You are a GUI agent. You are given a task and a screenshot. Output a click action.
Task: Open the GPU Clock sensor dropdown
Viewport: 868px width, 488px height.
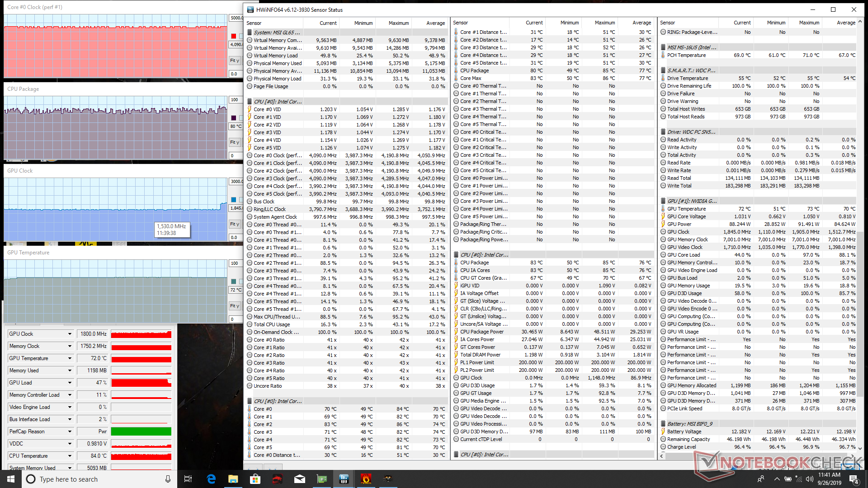click(70, 334)
